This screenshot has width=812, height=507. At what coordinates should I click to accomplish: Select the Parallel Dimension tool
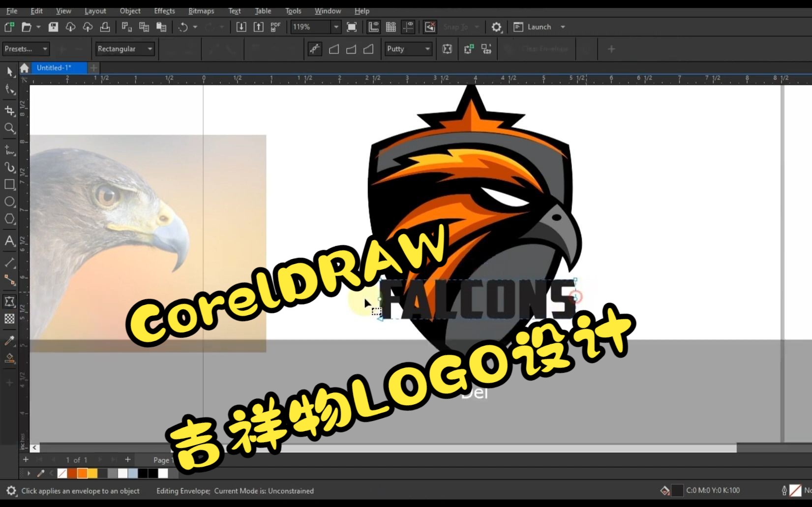[x=9, y=263]
